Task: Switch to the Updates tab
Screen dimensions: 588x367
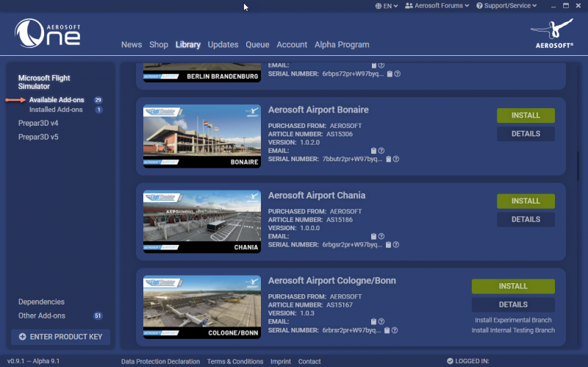Action: click(x=223, y=45)
